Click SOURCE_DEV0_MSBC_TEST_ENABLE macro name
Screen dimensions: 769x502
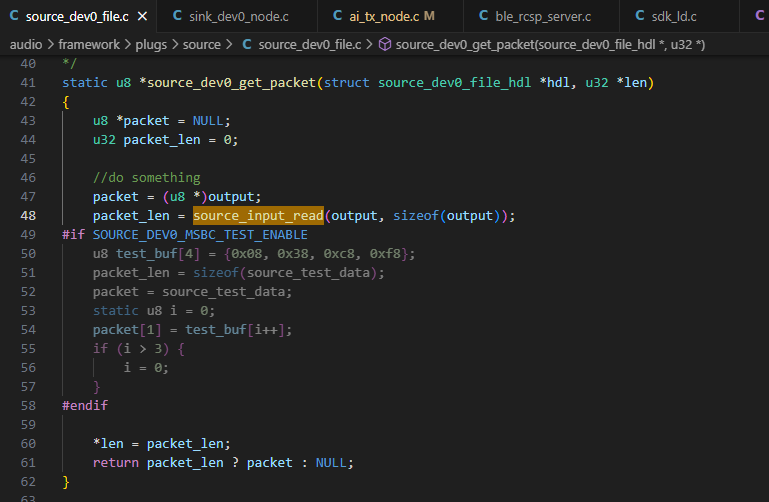pos(200,235)
